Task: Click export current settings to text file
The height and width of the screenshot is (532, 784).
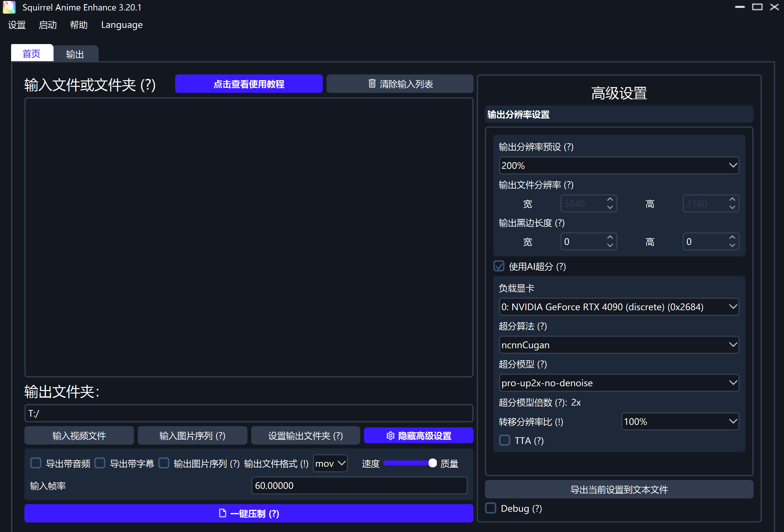Action: click(618, 489)
